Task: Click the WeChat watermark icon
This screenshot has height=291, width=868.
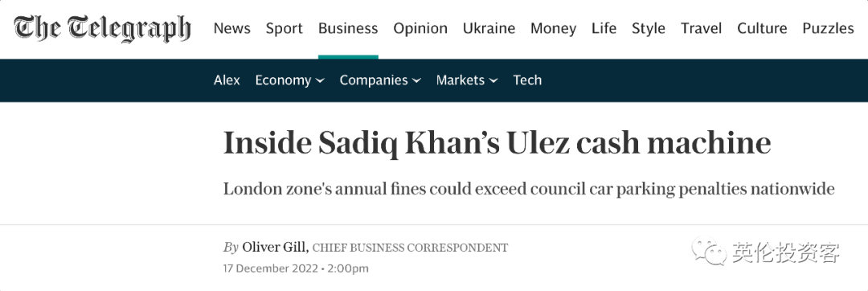Action: [x=709, y=251]
